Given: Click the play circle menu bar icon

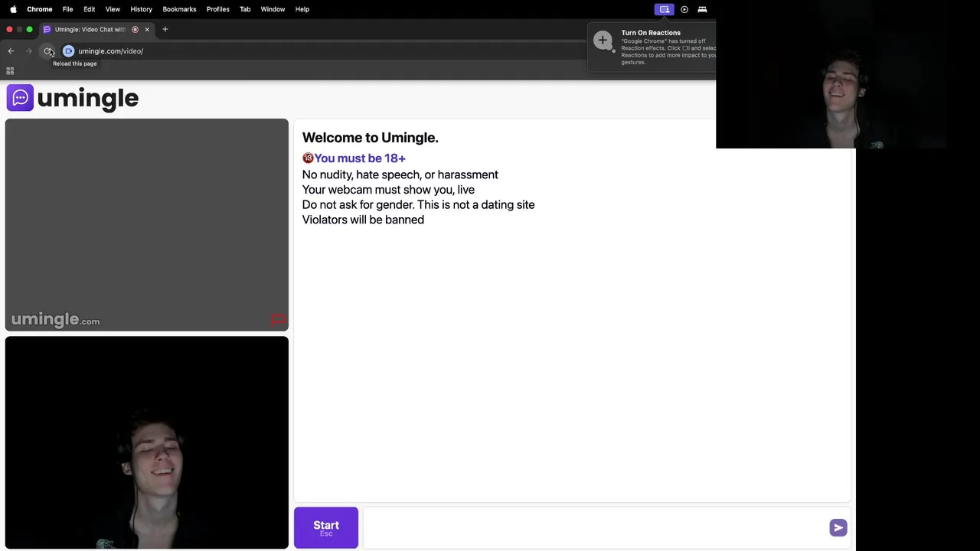Looking at the screenshot, I should [684, 9].
